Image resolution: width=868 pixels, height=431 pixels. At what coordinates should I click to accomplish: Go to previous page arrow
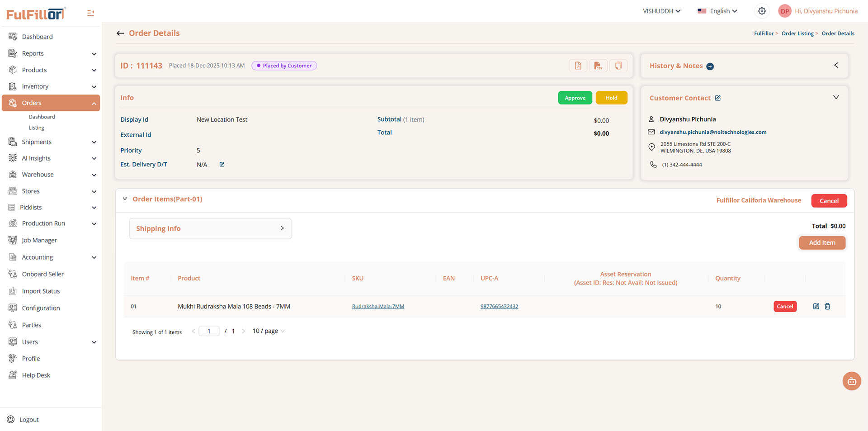(193, 331)
